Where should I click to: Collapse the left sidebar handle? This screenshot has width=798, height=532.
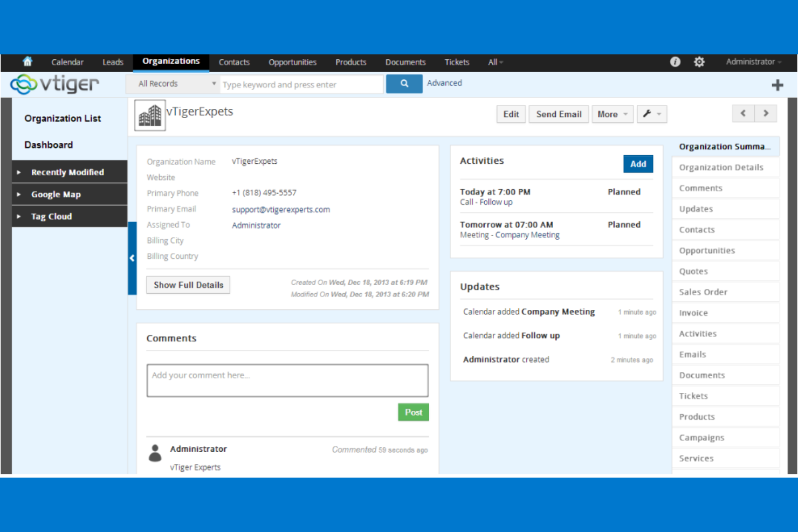pos(132,258)
